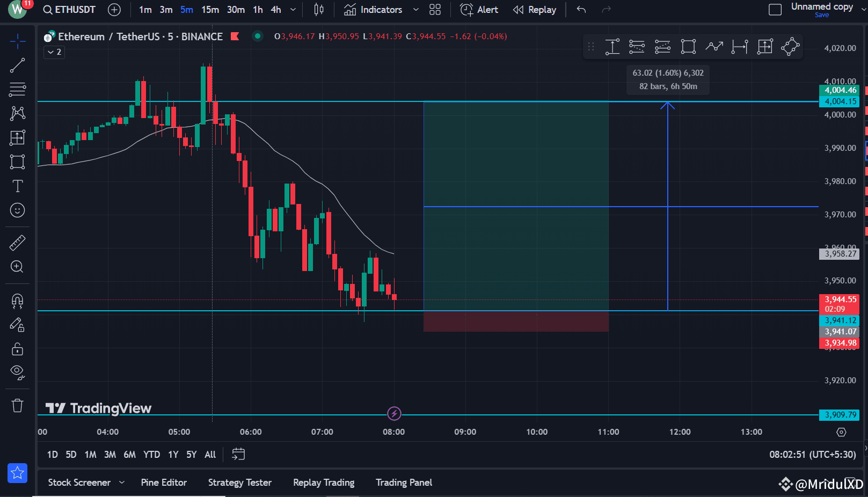Viewport: 868px width, 497px height.
Task: Create an Alert
Action: pos(479,10)
